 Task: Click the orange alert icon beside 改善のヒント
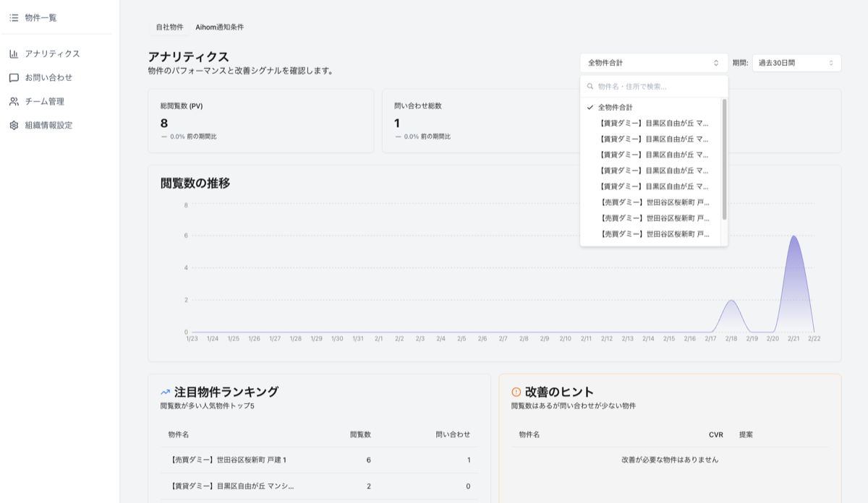[516, 392]
